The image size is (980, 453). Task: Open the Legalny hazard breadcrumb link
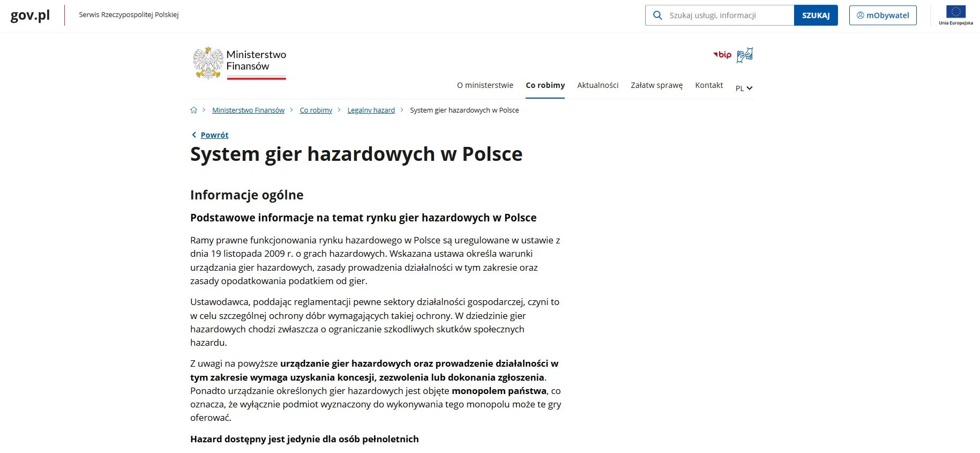[x=371, y=110]
